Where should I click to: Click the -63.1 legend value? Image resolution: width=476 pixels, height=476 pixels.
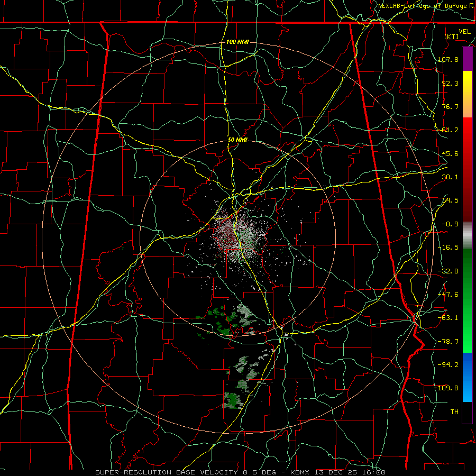tap(448, 318)
